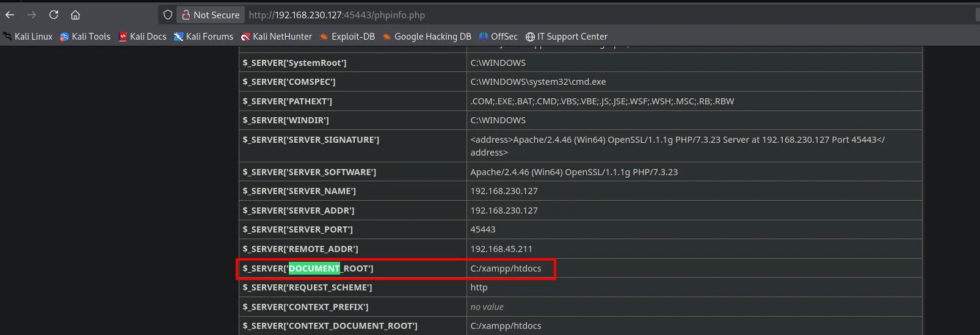Open IT Support Center bookmark
The image size is (980, 335).
[567, 37]
